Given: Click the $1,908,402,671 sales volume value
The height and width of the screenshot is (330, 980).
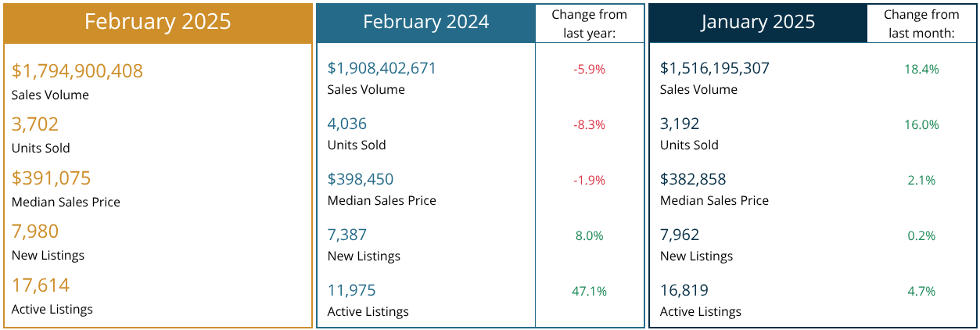Looking at the screenshot, I should [382, 68].
